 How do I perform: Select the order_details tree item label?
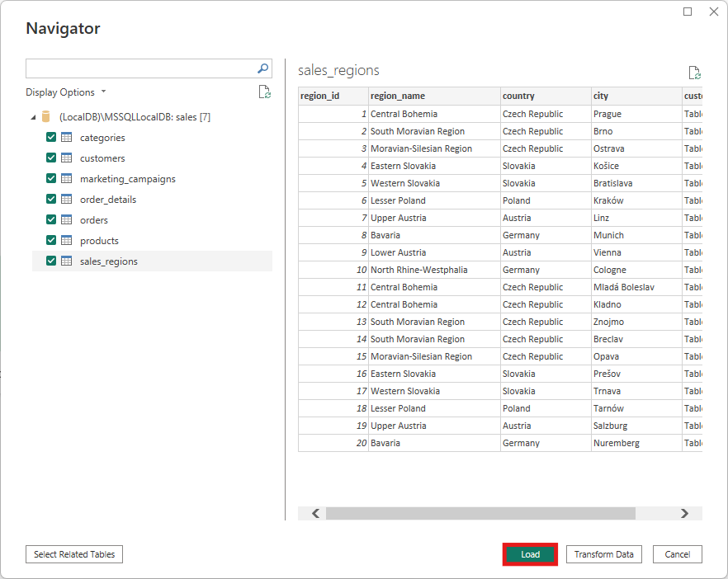pos(108,200)
